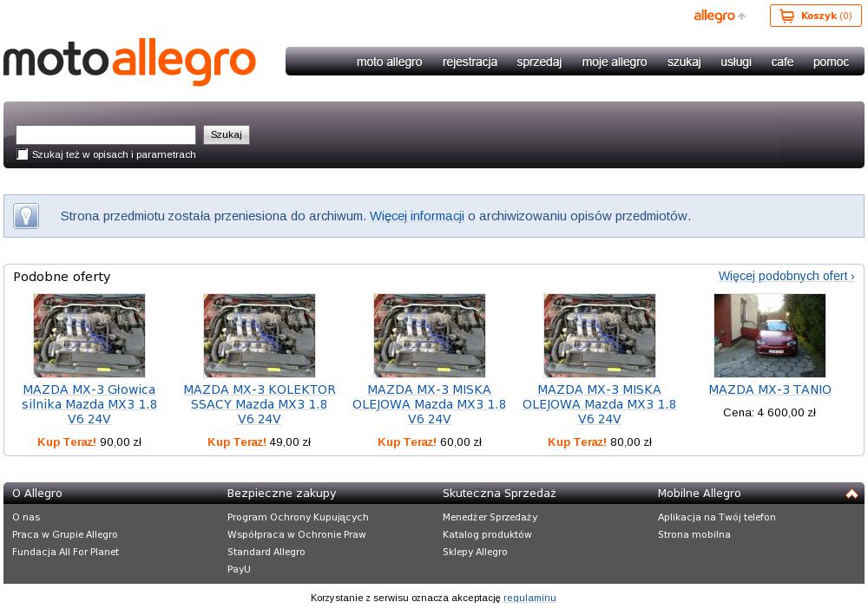
Task: Open MISKA OLEJOWA offer link priced 80,00 zł
Action: coord(600,404)
